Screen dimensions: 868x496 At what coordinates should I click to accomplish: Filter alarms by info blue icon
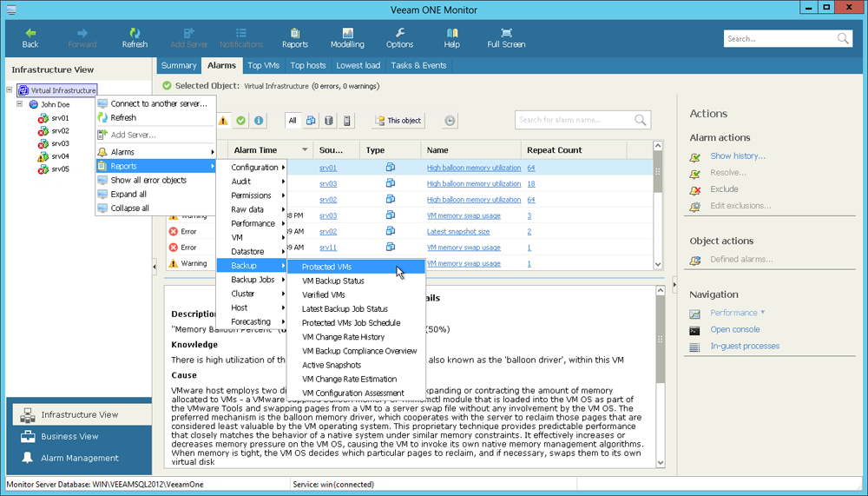pyautogui.click(x=259, y=120)
